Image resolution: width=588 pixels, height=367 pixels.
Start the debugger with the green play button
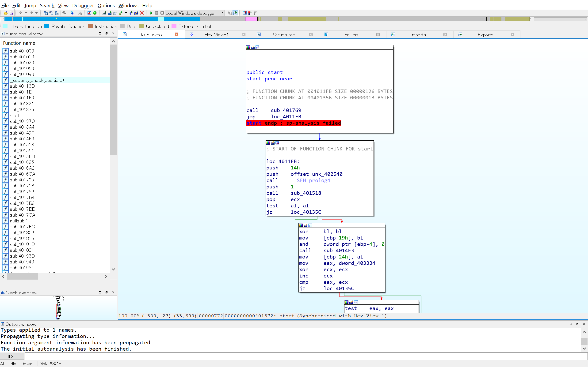151,13
